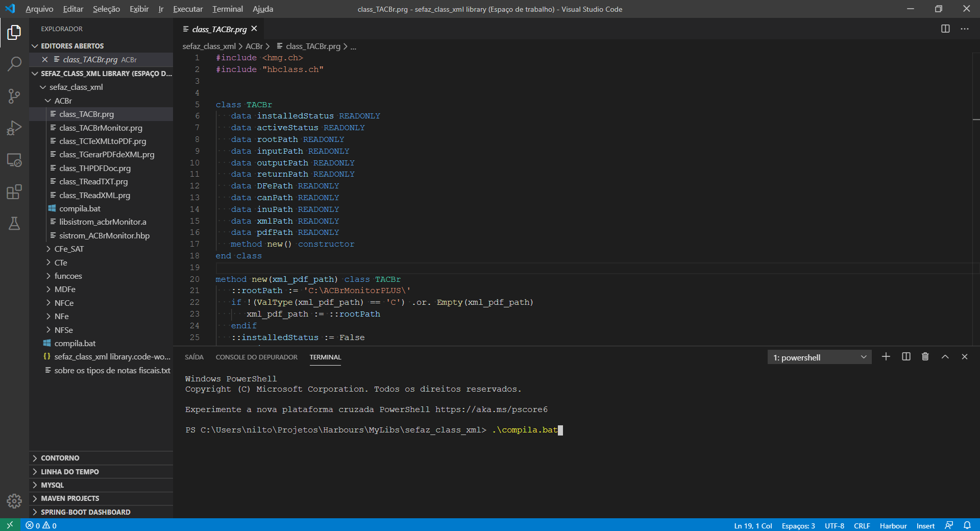Open the Source Control view
The height and width of the screenshot is (531, 980).
14,96
